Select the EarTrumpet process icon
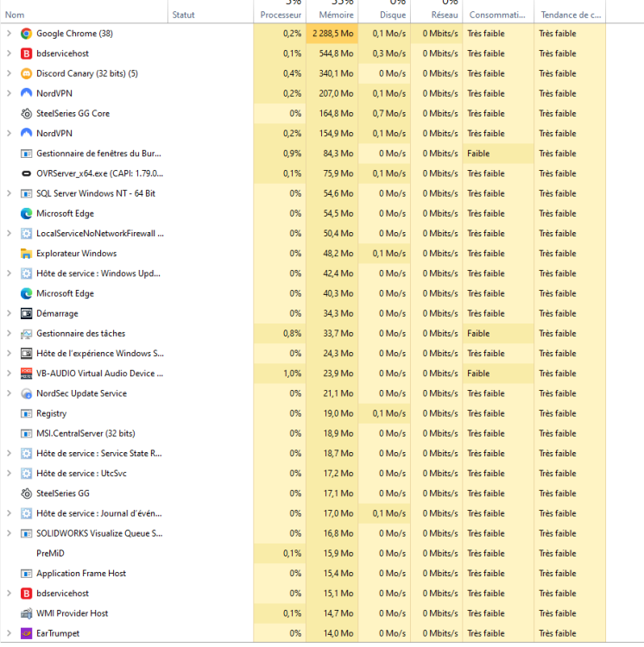644x647 pixels. click(x=26, y=633)
